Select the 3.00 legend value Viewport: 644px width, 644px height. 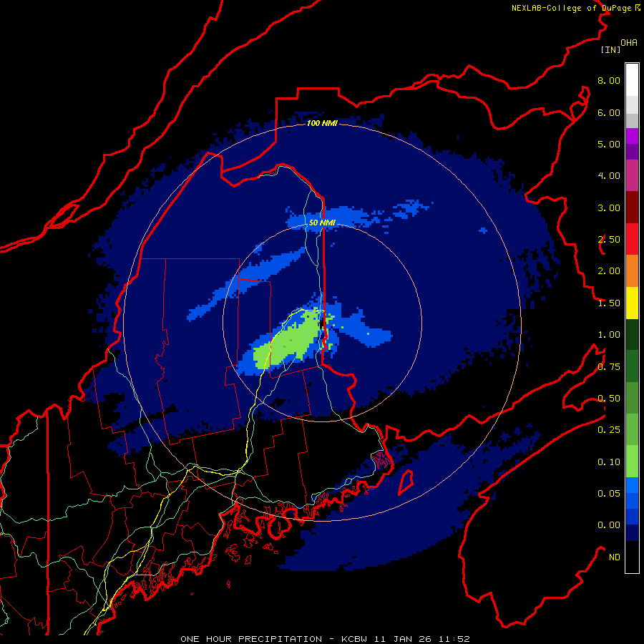click(609, 208)
